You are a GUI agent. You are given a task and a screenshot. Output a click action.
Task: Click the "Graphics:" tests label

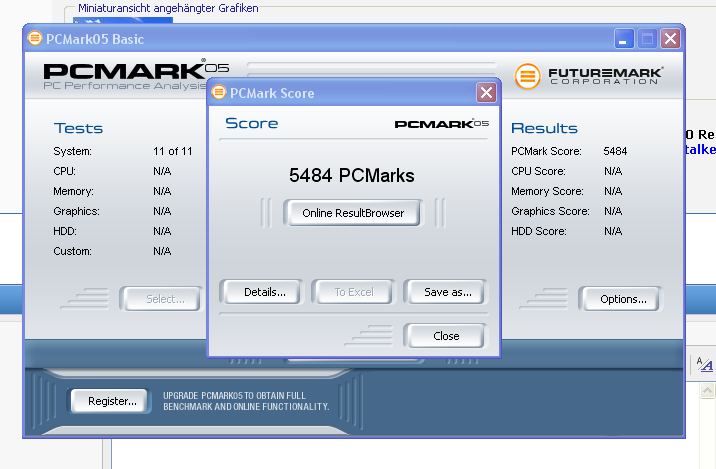pos(76,211)
